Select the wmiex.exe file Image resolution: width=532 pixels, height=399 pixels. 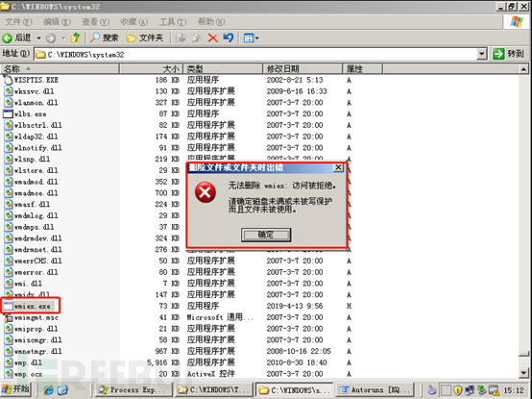(32, 307)
